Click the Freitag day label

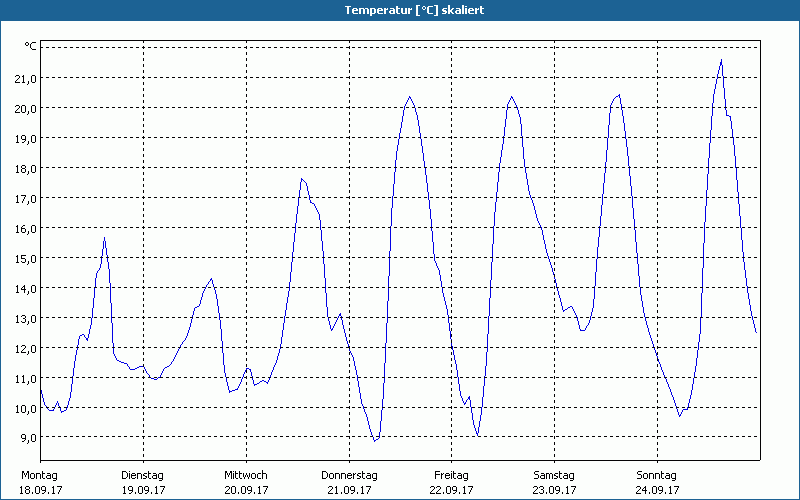tap(452, 475)
